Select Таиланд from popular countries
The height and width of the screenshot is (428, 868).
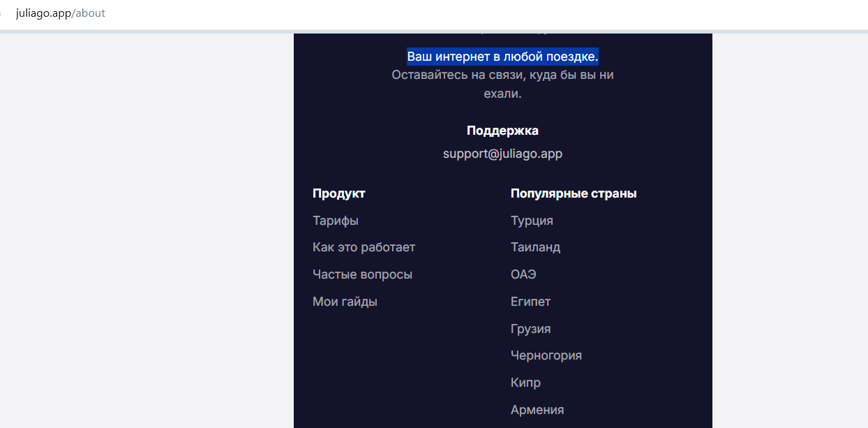(x=536, y=247)
